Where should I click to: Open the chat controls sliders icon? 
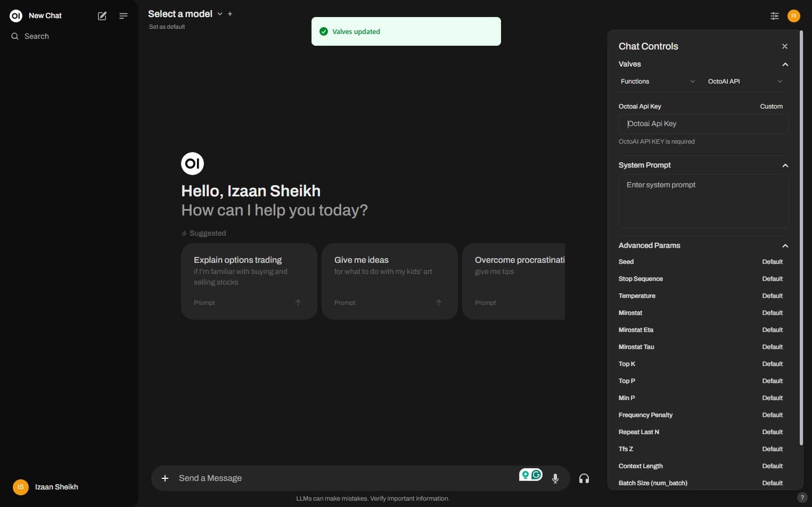775,16
